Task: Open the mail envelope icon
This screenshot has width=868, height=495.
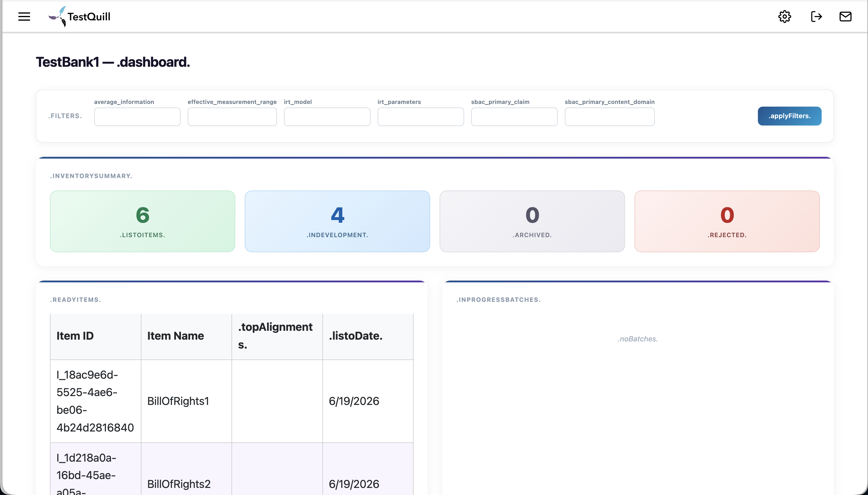Action: 845,16
